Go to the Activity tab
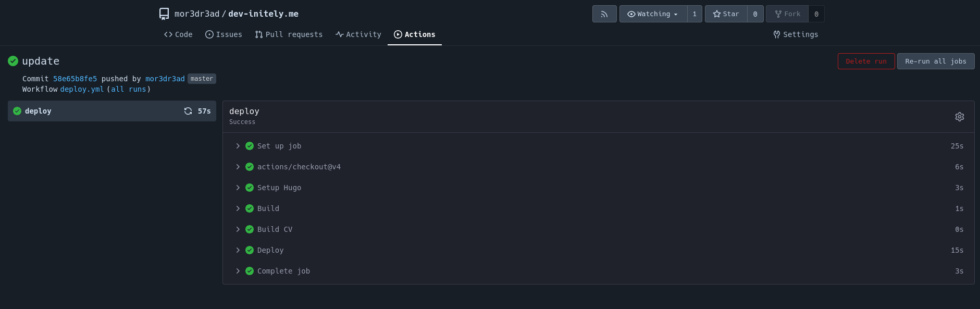980x309 pixels. pyautogui.click(x=358, y=34)
